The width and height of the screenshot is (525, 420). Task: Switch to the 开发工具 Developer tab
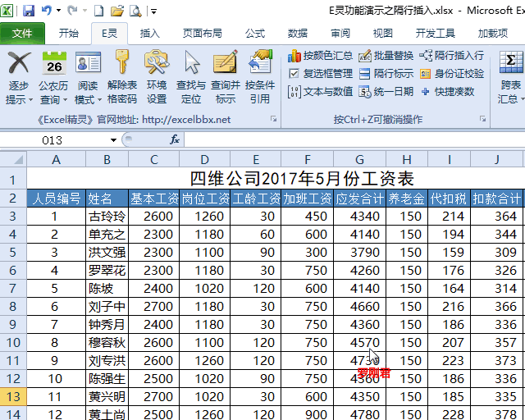436,33
